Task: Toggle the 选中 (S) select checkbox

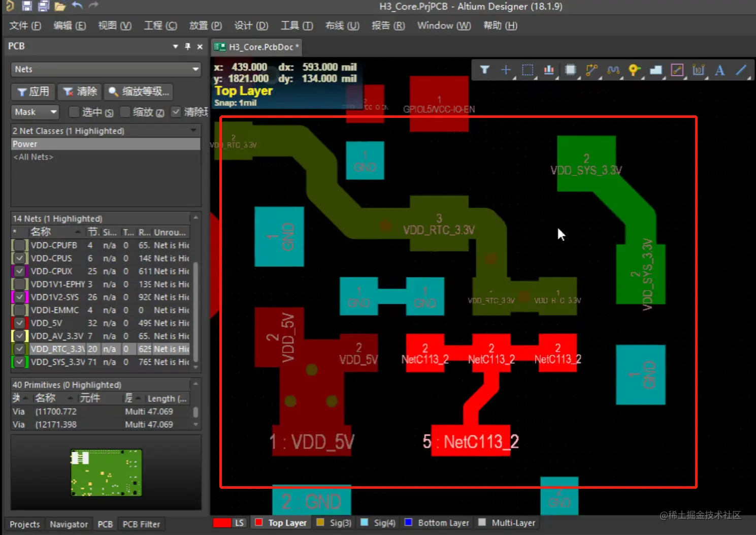Action: [74, 112]
